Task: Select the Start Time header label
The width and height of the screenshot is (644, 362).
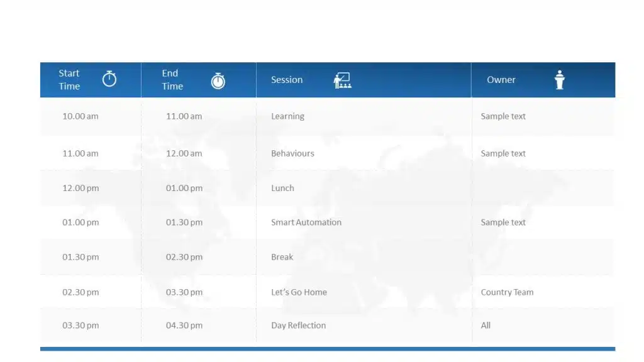Action: click(69, 80)
